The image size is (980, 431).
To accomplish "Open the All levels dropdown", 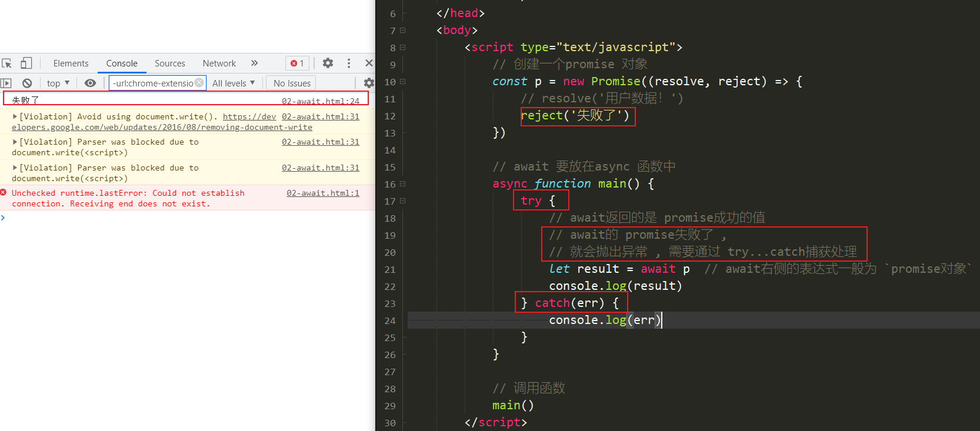I will (234, 83).
